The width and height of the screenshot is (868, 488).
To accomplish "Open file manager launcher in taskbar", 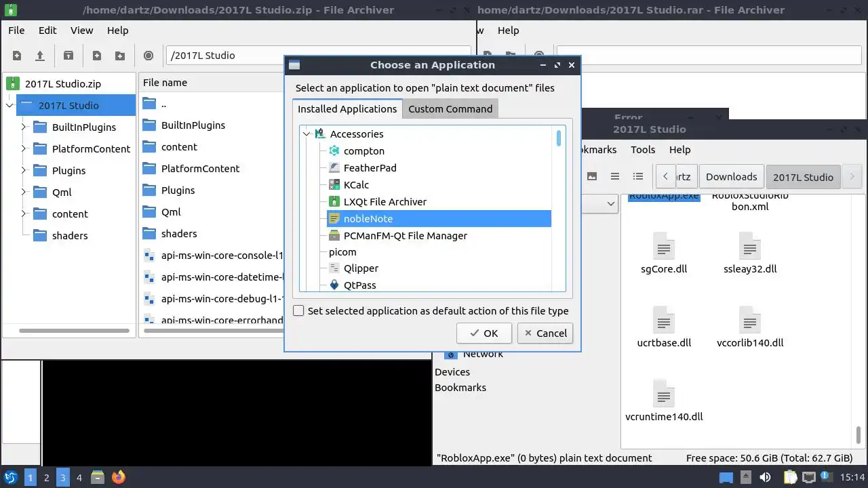I will pyautogui.click(x=98, y=478).
